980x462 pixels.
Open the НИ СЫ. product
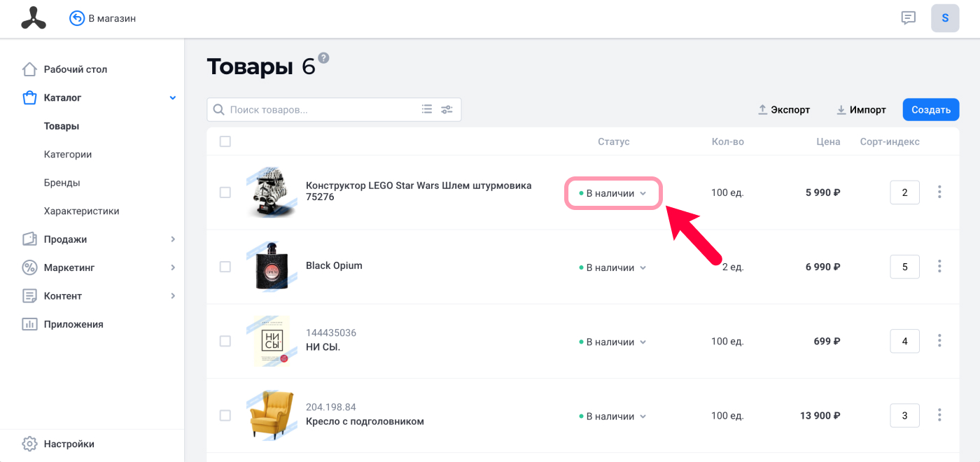pos(323,347)
